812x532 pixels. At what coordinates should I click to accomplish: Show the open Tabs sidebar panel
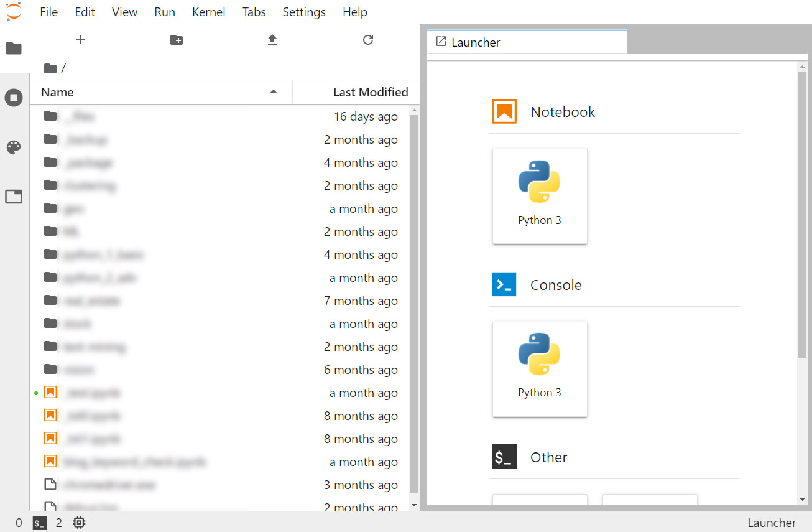(14, 197)
